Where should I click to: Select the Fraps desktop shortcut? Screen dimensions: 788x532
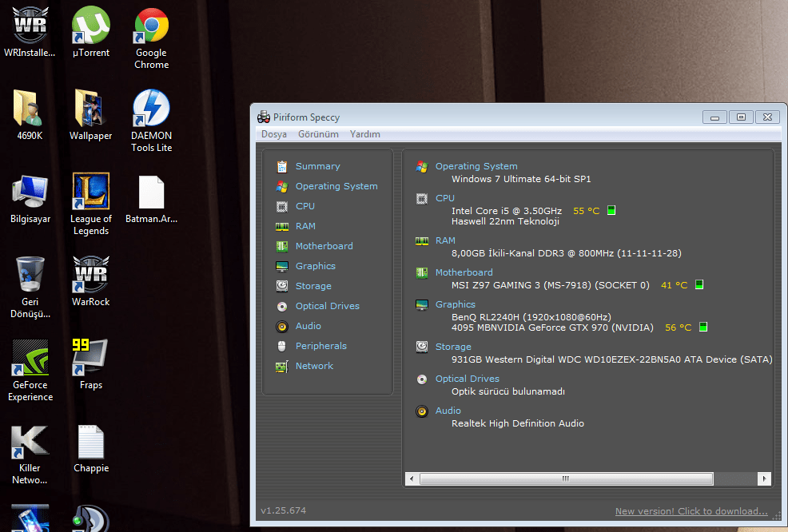[91, 363]
